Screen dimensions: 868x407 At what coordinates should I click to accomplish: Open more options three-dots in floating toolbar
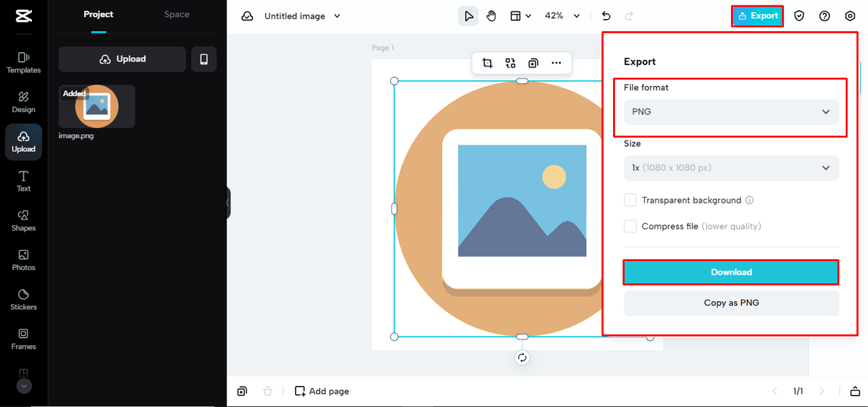tap(556, 63)
